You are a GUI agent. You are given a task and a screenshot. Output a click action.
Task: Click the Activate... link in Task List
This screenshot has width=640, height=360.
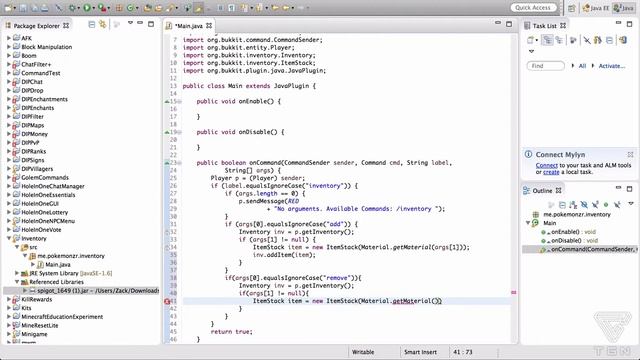[611, 66]
